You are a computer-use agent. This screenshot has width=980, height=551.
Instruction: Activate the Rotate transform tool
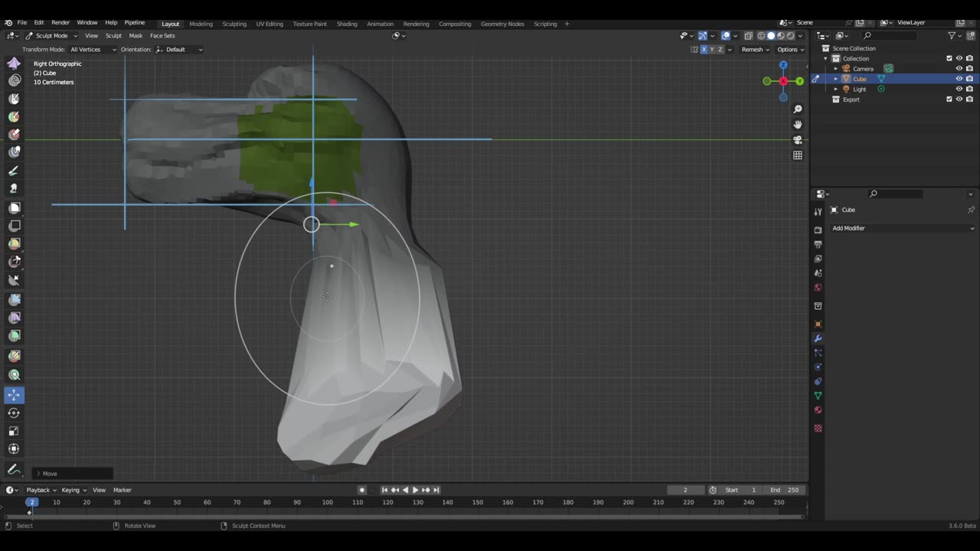(x=14, y=413)
